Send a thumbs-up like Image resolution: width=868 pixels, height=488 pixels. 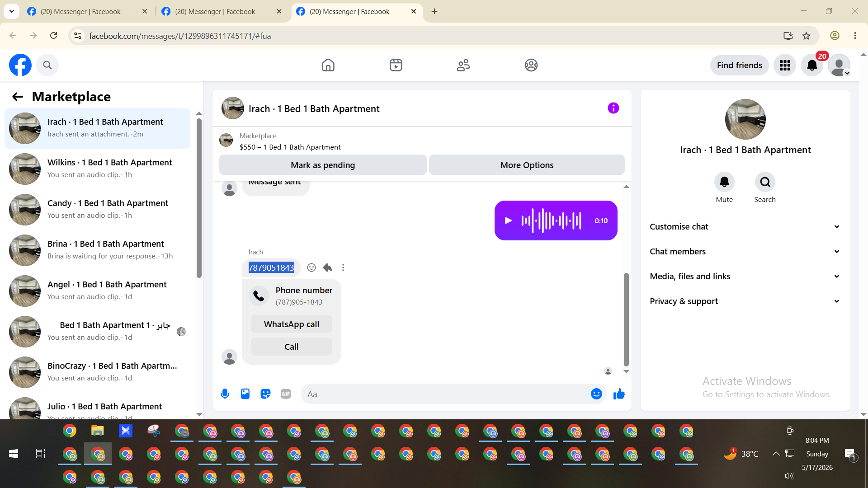coord(619,394)
